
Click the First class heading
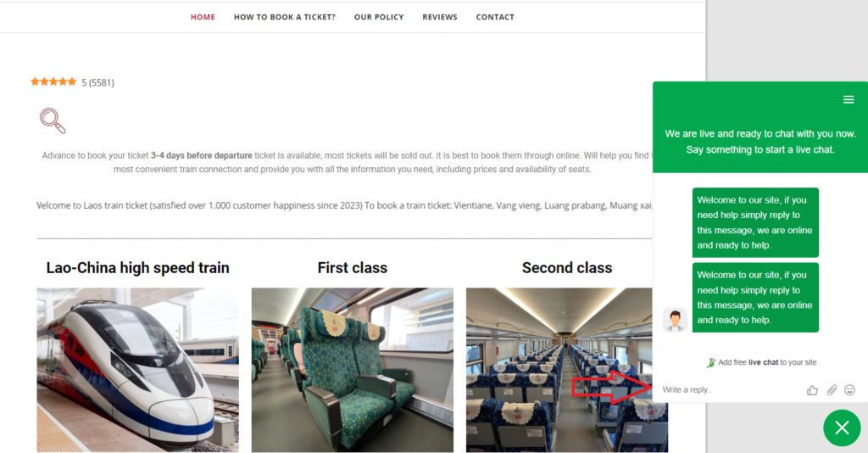pyautogui.click(x=352, y=268)
